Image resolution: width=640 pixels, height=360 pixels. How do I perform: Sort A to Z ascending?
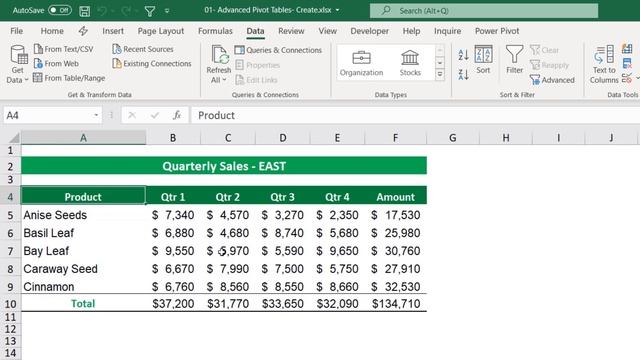point(463,55)
